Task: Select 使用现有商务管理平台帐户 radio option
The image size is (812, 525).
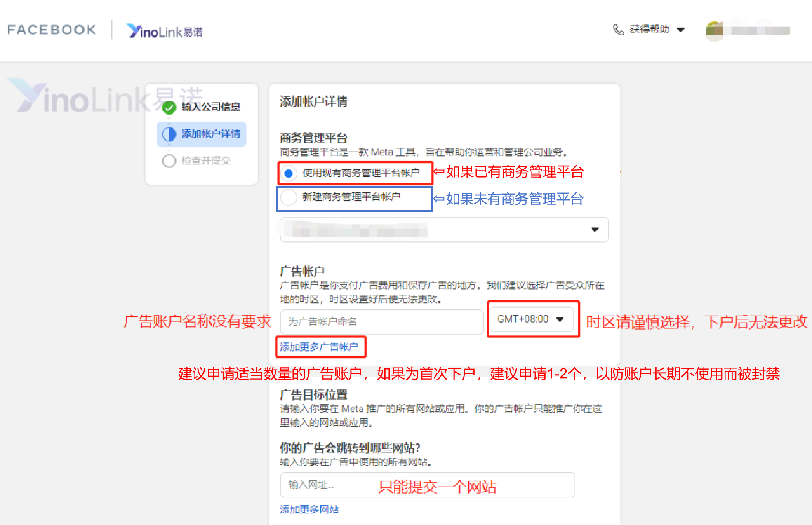Action: coord(289,173)
